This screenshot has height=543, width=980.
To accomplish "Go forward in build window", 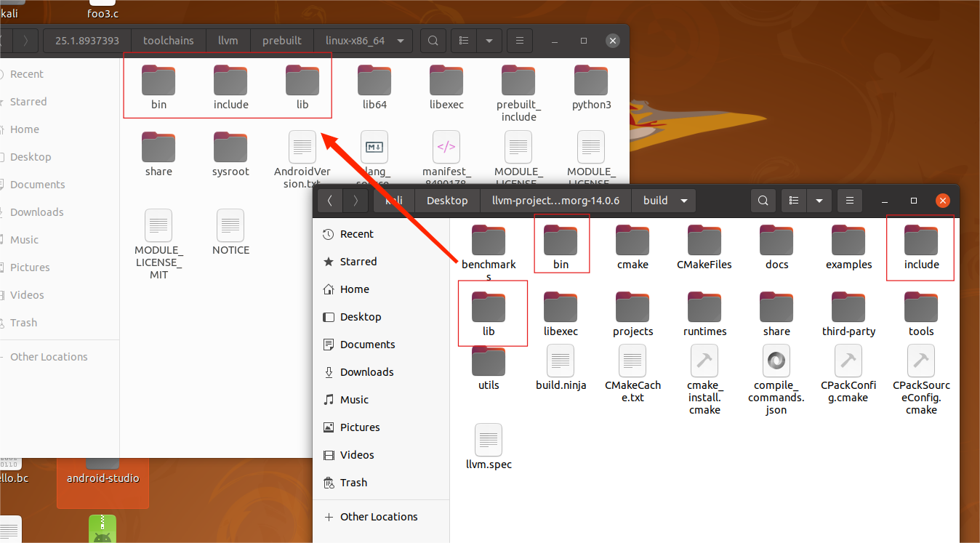I will 355,201.
